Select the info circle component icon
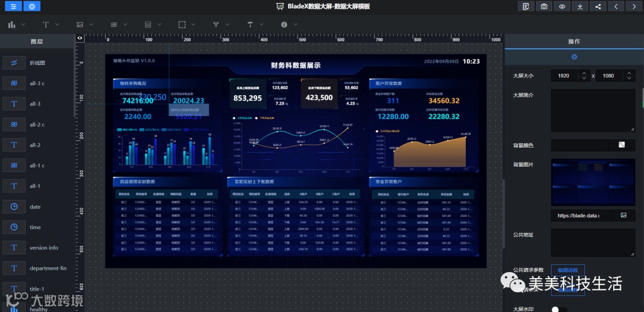 coord(284,24)
